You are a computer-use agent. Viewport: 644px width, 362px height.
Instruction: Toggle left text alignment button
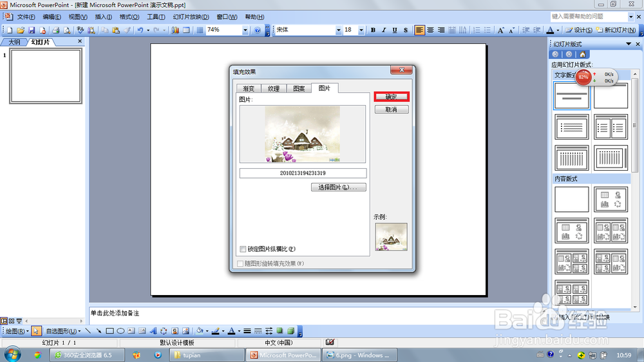419,30
